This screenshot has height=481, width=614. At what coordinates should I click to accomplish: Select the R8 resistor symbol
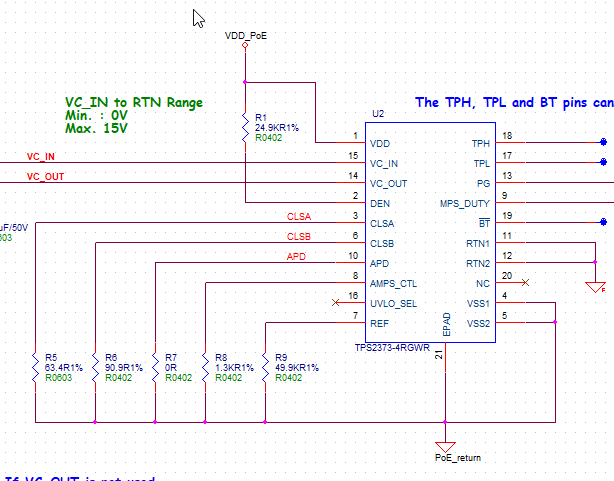[x=205, y=367]
